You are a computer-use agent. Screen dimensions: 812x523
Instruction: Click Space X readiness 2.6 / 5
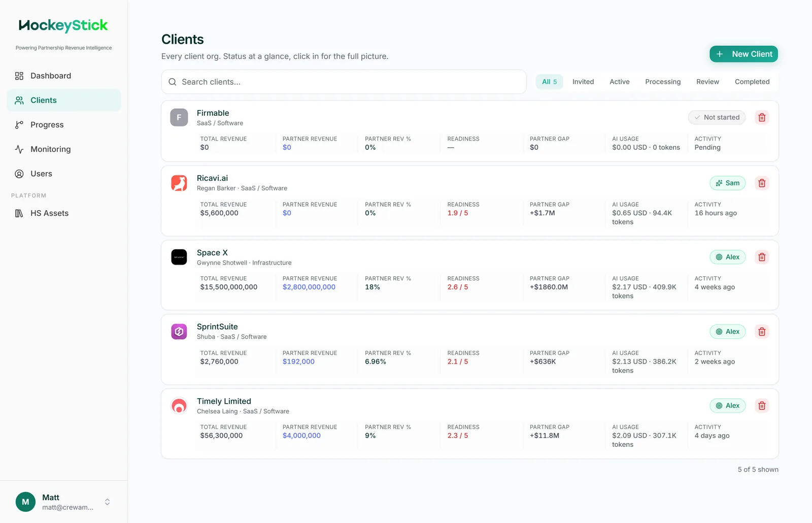(x=458, y=287)
